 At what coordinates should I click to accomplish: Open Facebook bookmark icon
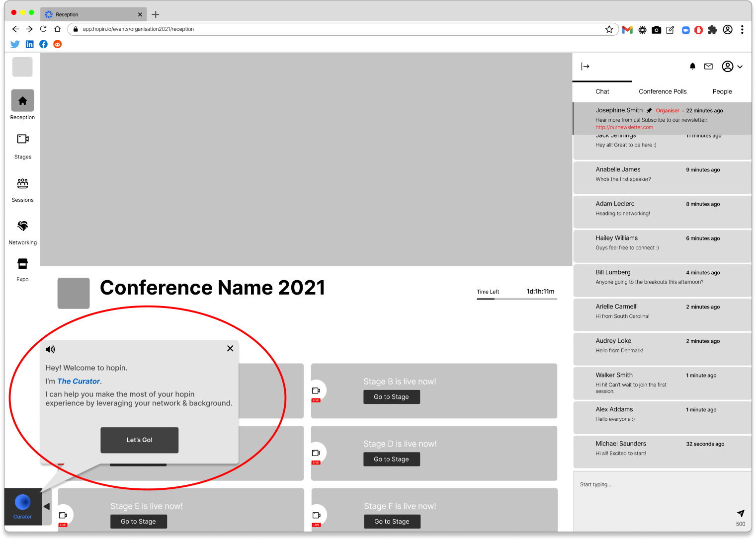click(x=44, y=44)
